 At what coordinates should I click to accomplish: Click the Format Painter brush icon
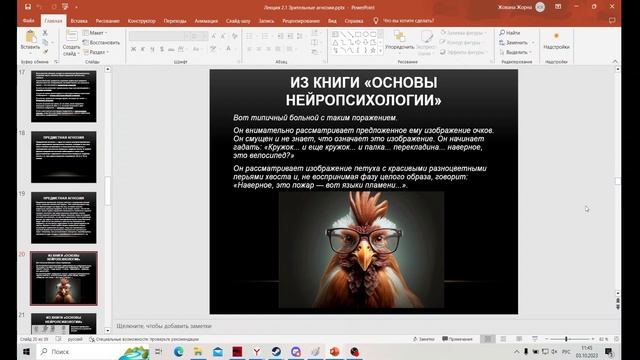point(45,52)
